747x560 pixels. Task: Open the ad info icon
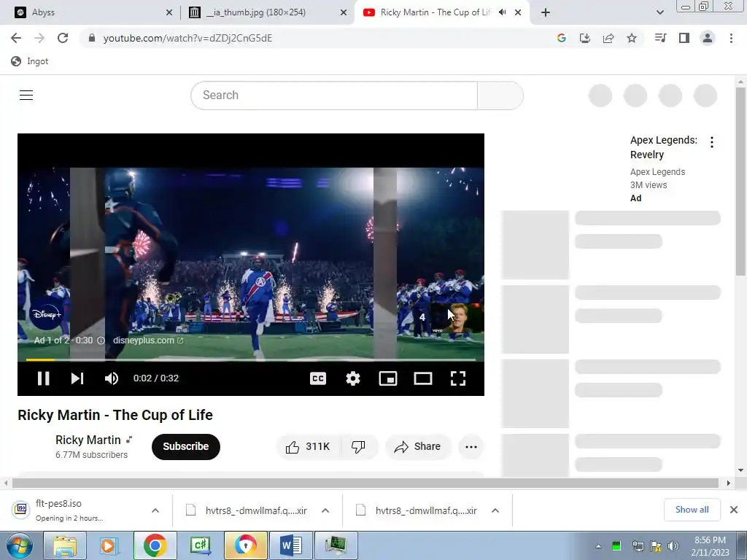(x=101, y=341)
